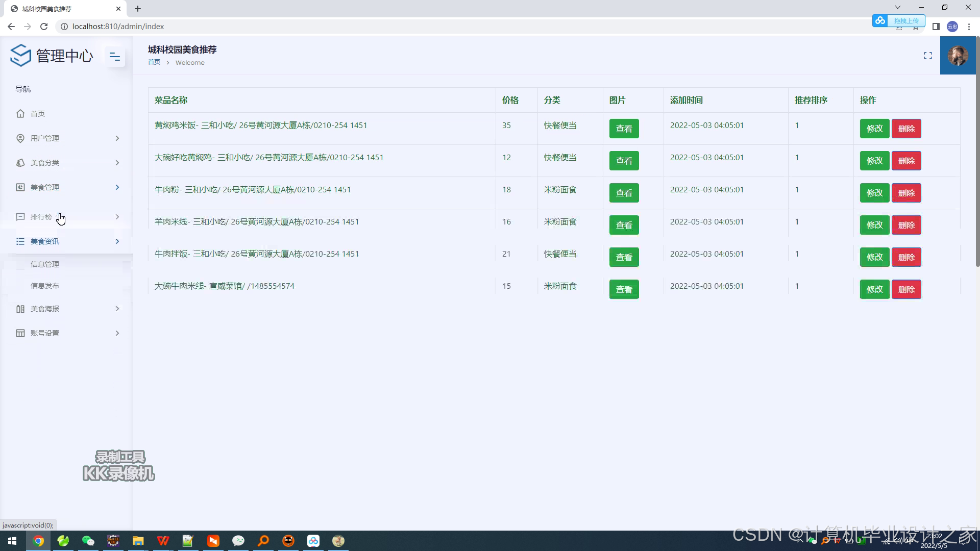Open the user avatar in top right
This screenshot has width=980, height=551.
(958, 56)
